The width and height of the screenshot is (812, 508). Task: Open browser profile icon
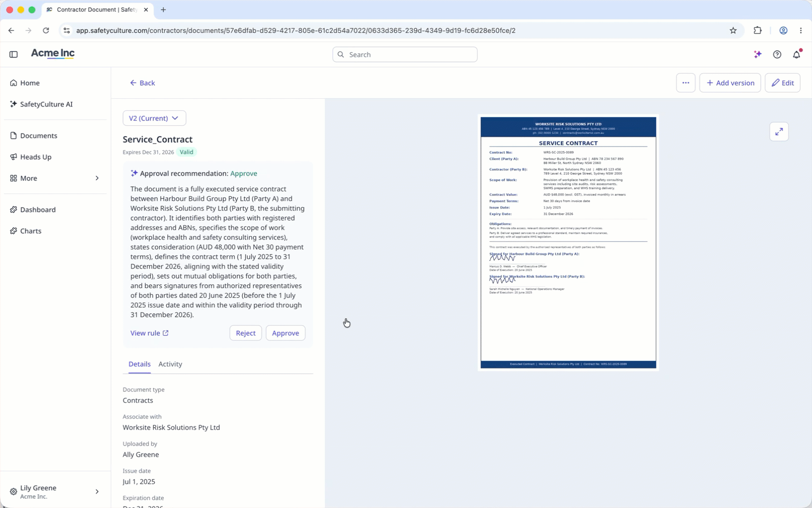pyautogui.click(x=783, y=30)
